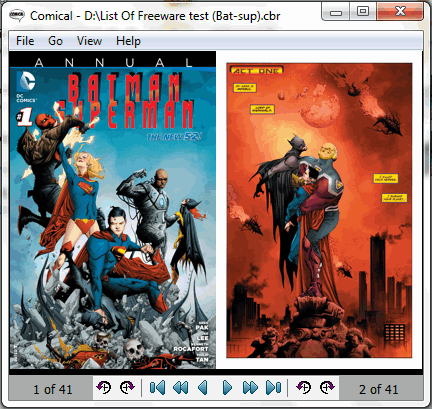Open the File menu
432x409 pixels.
25,41
